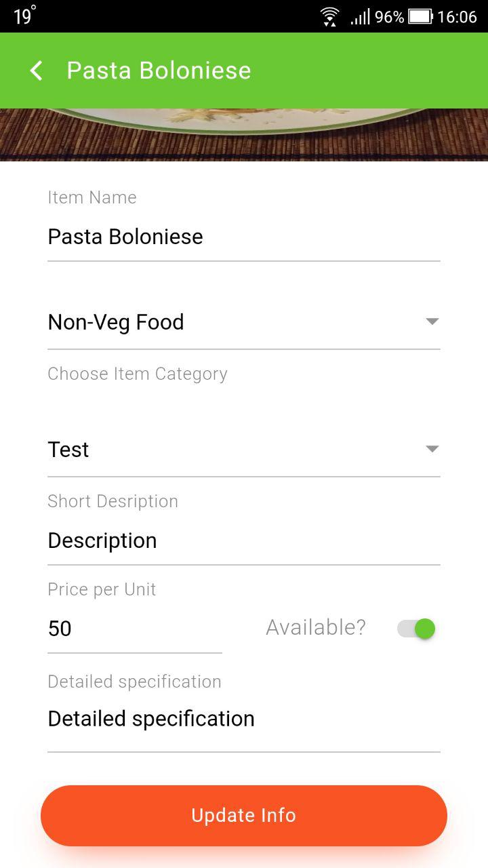Image resolution: width=488 pixels, height=868 pixels.
Task: Tap the 16:06 clock in status bar
Action: point(457,17)
